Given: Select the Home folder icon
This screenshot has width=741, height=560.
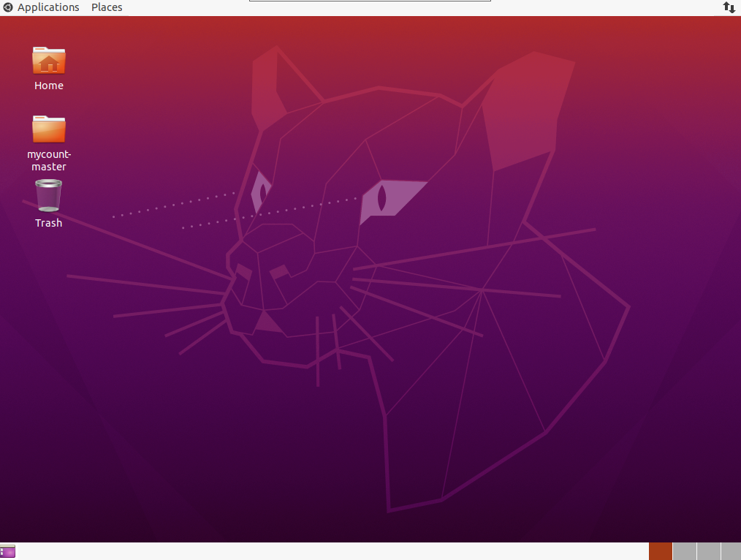Looking at the screenshot, I should click(49, 61).
